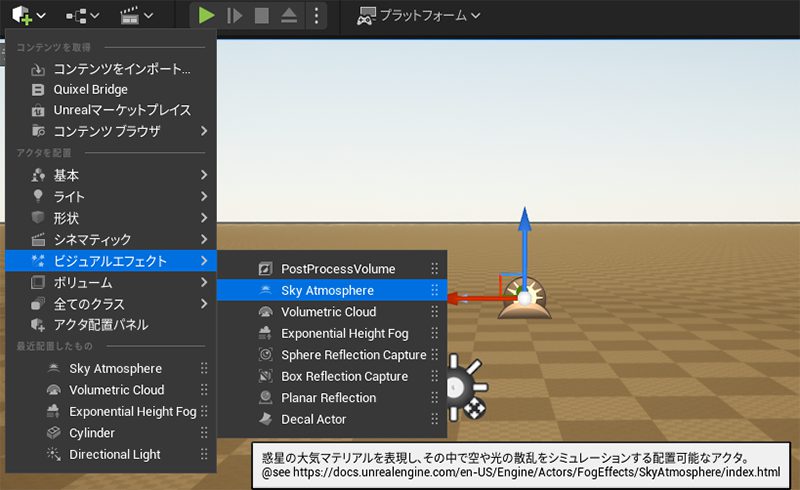Open the Blueprint toolbar dropdown

tap(82, 15)
